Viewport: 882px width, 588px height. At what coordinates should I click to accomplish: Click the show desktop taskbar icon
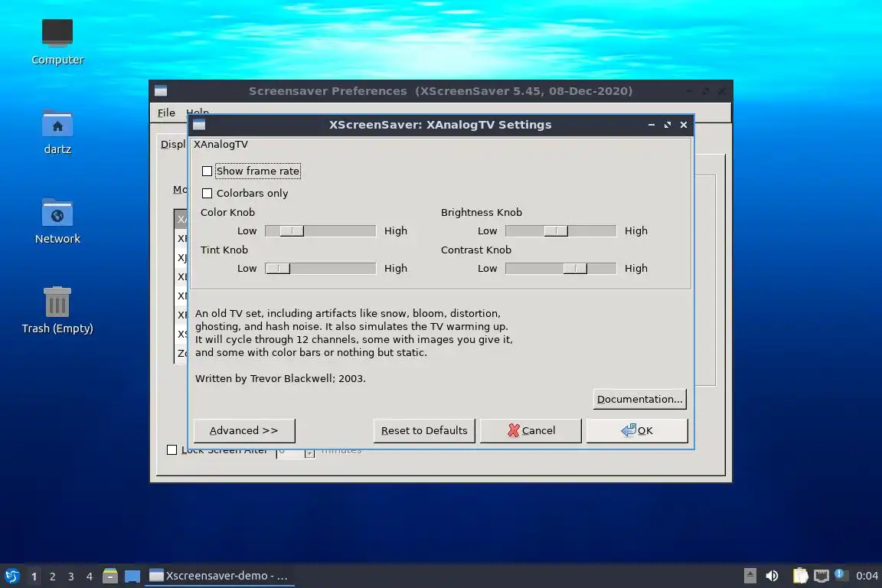click(x=132, y=576)
